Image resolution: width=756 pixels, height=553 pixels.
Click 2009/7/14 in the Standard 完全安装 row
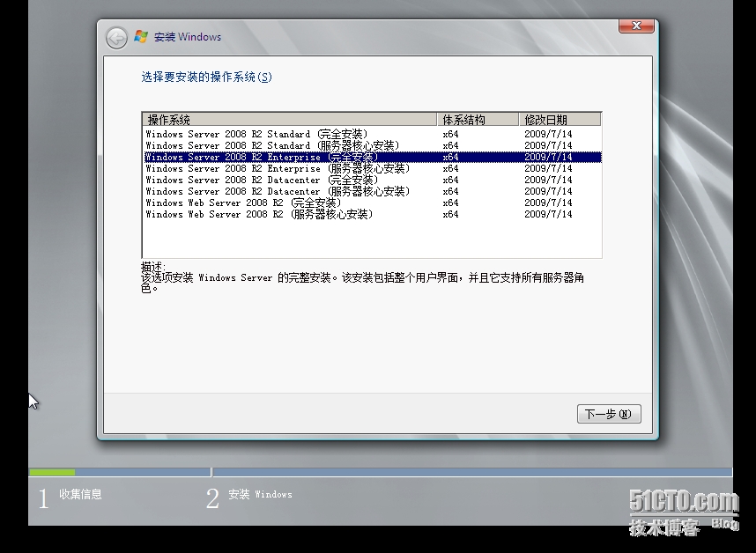click(x=548, y=134)
